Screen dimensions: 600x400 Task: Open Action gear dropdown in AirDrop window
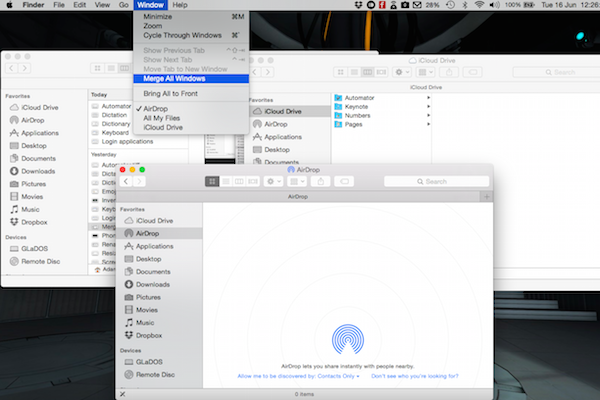coord(274,181)
